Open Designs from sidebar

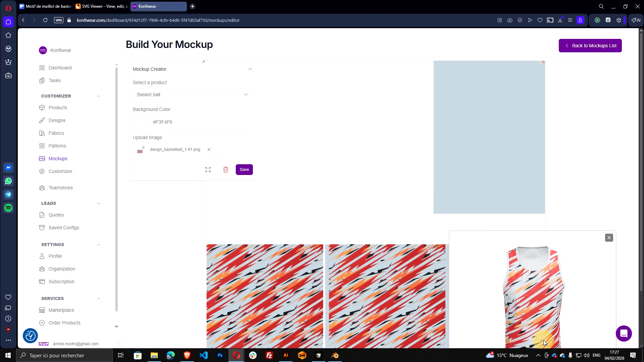57,120
